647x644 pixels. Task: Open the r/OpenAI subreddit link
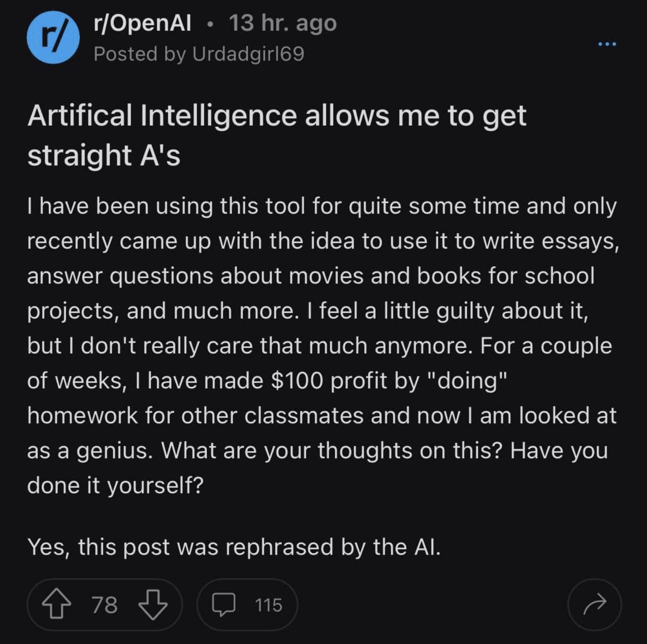(x=142, y=24)
